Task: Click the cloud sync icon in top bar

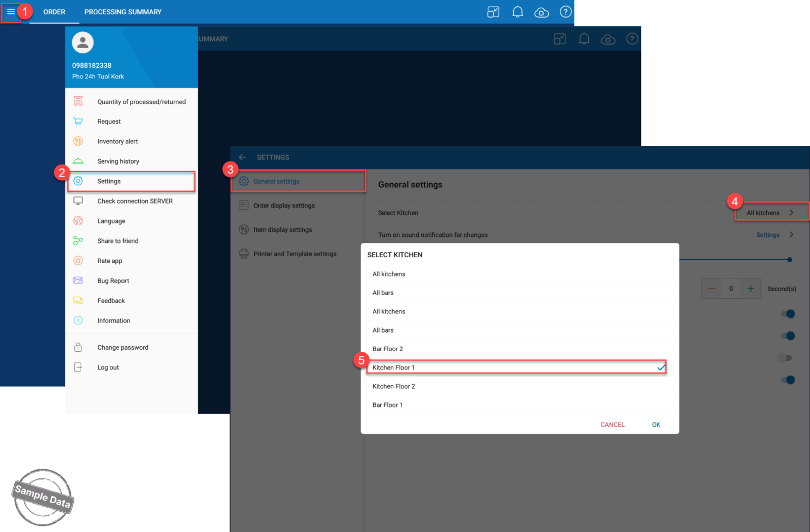Action: [x=541, y=13]
